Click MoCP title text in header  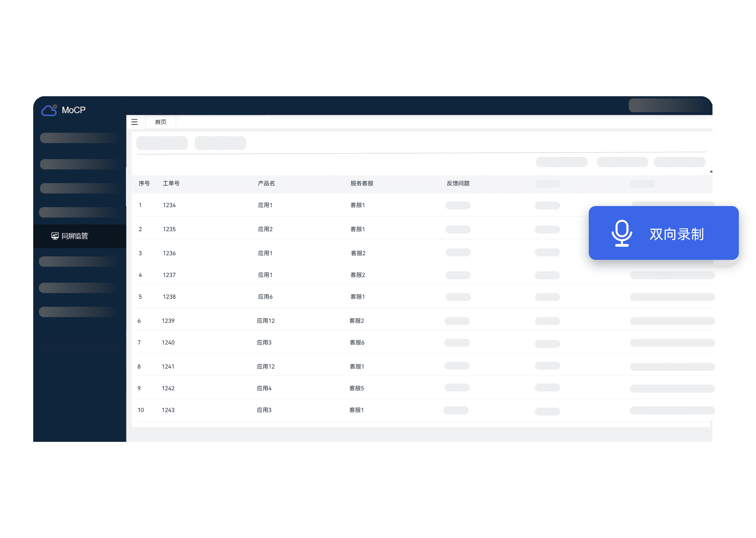74,110
